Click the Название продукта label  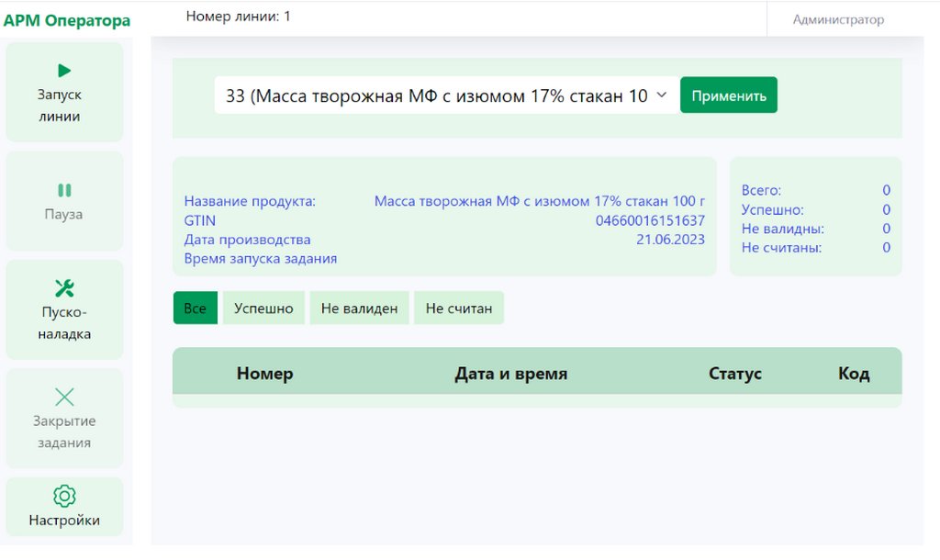pyautogui.click(x=250, y=201)
